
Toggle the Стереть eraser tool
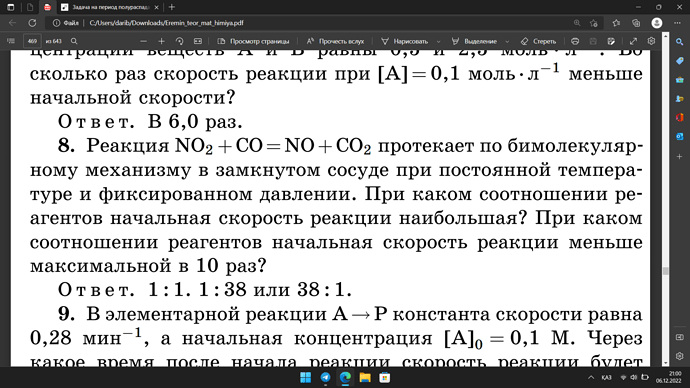point(538,41)
